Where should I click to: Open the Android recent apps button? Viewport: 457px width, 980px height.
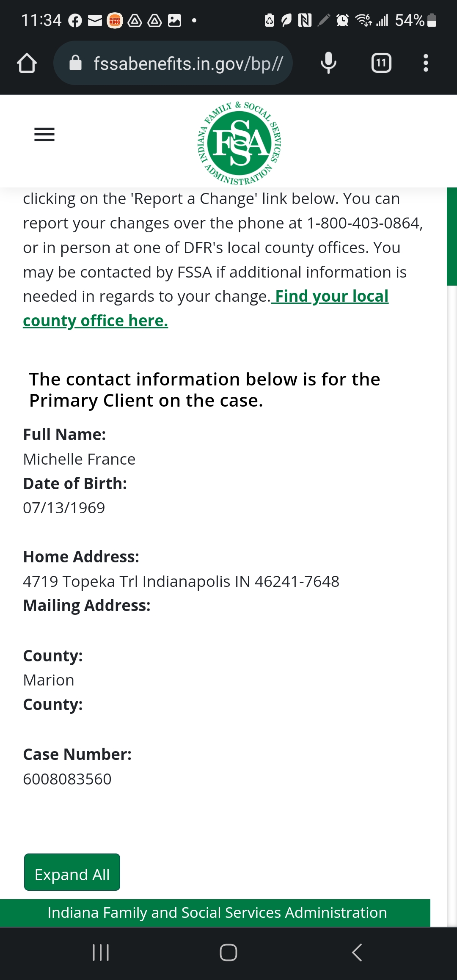click(101, 952)
